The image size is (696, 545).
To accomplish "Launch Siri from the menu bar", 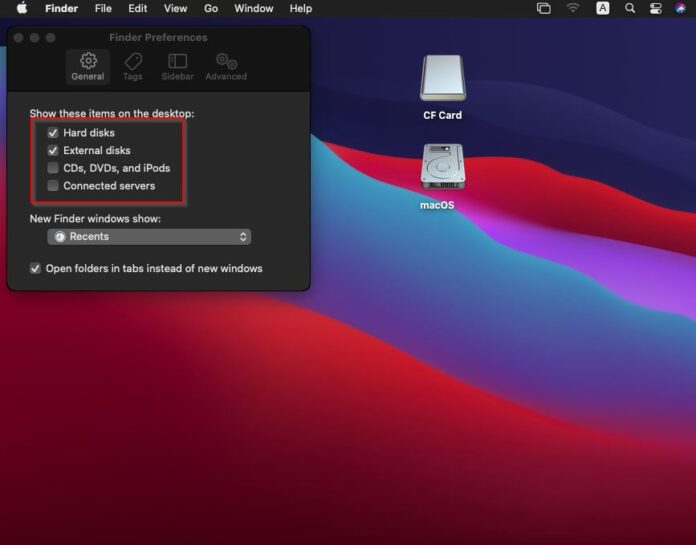I will pos(680,8).
